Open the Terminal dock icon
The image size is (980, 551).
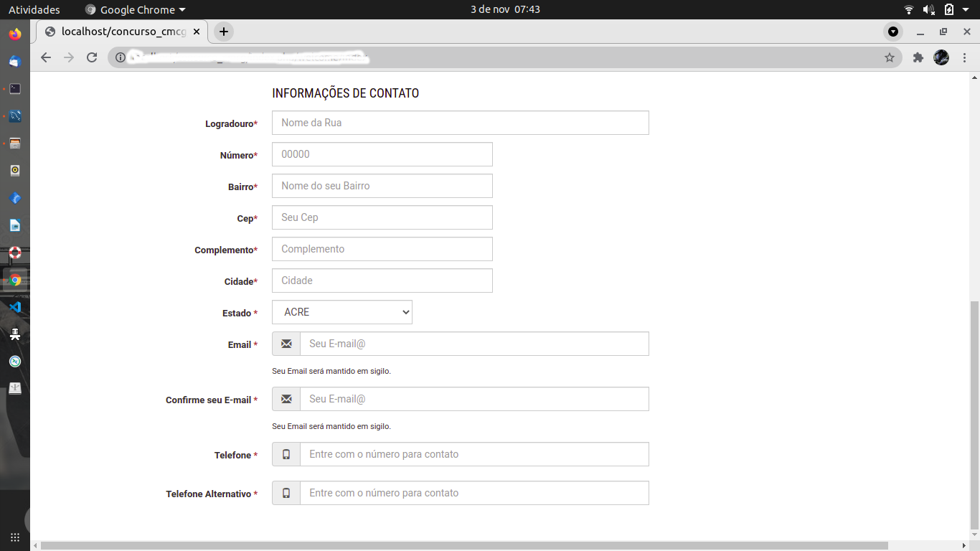15,89
